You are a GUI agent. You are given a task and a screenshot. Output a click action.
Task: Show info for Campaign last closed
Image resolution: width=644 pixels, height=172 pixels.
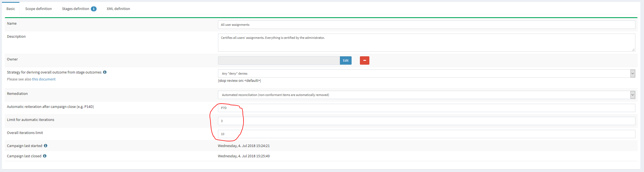(x=45, y=156)
